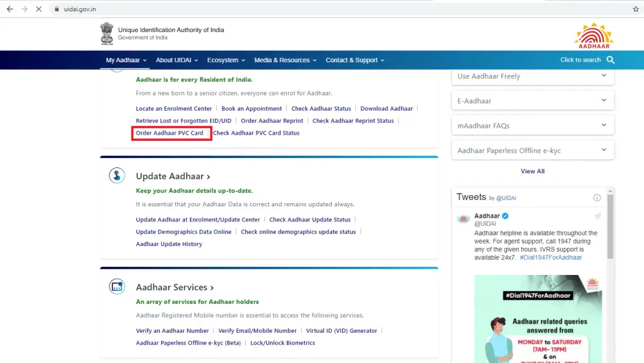Image resolution: width=644 pixels, height=363 pixels.
Task: Bookmark this page with the star icon
Action: pyautogui.click(x=636, y=9)
